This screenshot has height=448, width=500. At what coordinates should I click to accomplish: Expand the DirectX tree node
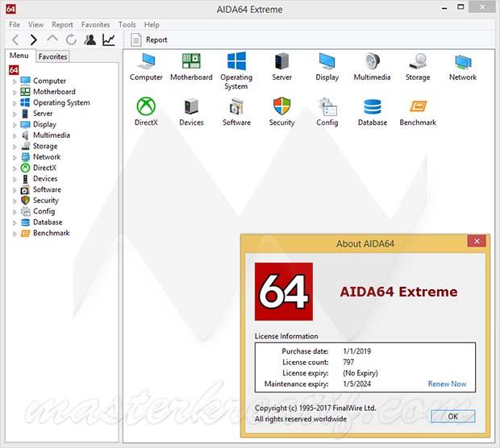click(x=15, y=168)
